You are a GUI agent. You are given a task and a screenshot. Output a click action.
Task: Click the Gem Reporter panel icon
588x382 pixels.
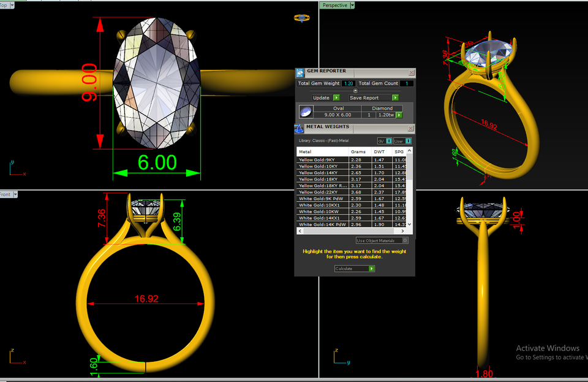click(300, 73)
